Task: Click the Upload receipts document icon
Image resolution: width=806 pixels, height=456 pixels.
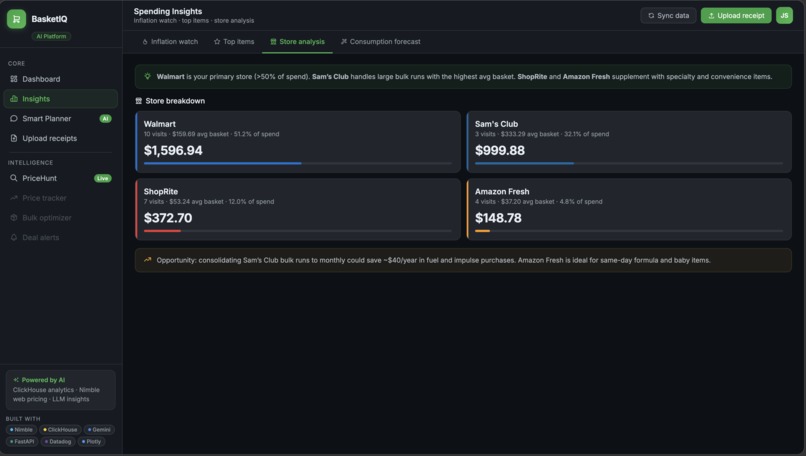Action: 14,138
